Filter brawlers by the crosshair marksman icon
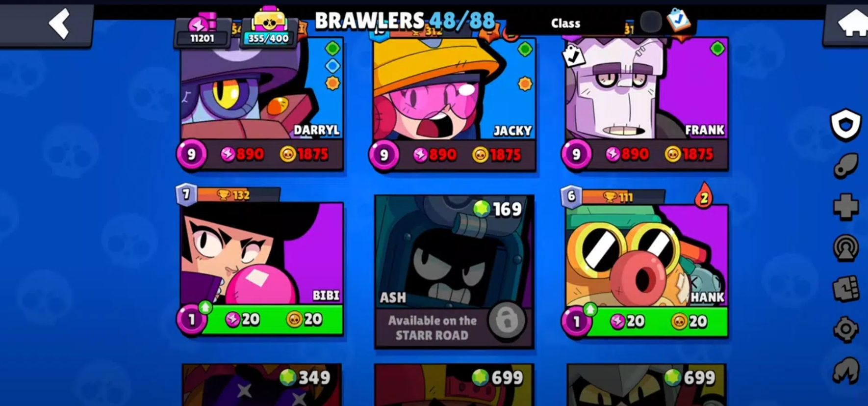The width and height of the screenshot is (868, 406). click(x=846, y=329)
